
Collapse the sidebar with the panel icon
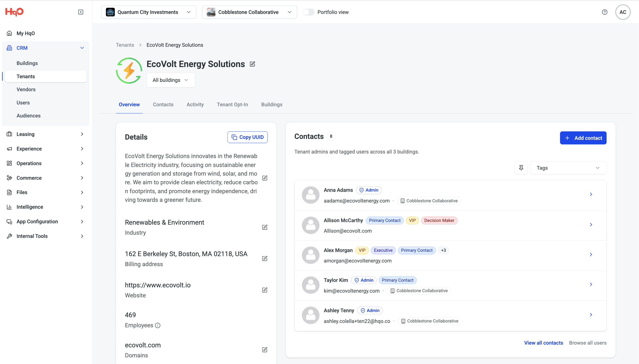pyautogui.click(x=81, y=12)
